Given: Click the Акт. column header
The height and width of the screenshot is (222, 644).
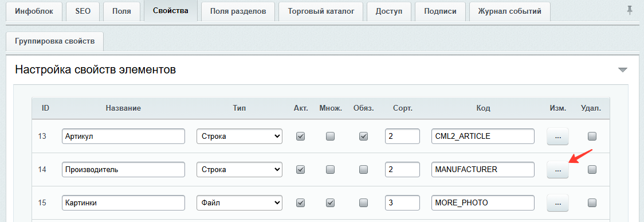Looking at the screenshot, I should 301,108.
